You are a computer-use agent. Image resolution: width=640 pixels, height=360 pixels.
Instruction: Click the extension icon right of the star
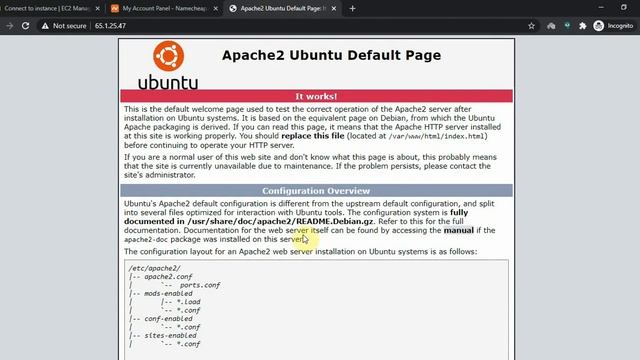pos(551,26)
